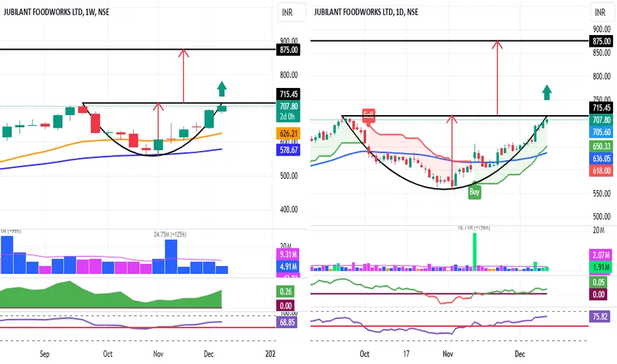617x364 pixels.
Task: Click the 550.00 price scale tick on 1D chart
Action: pyautogui.click(x=602, y=194)
